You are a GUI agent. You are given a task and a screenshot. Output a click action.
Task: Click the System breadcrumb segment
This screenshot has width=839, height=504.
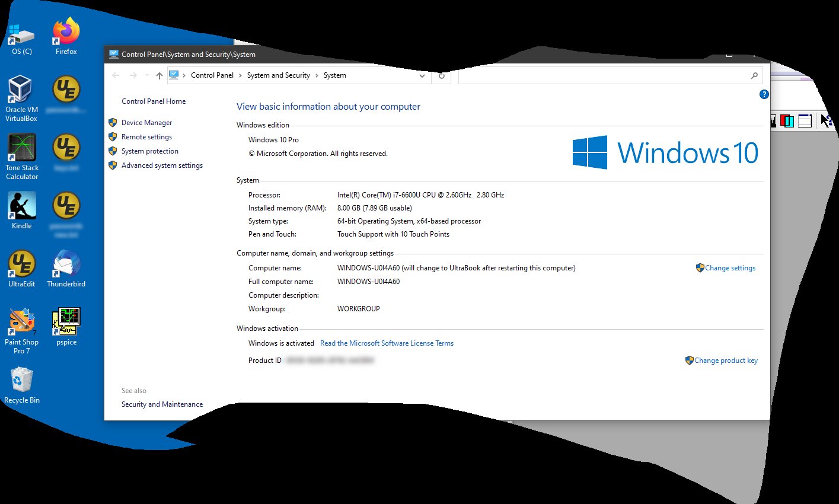coord(335,75)
